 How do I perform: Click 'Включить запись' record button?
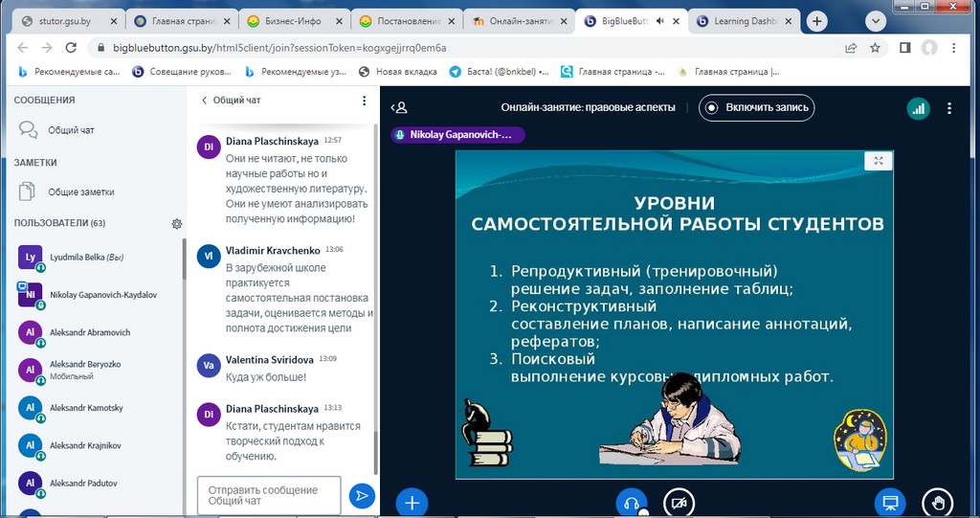757,107
